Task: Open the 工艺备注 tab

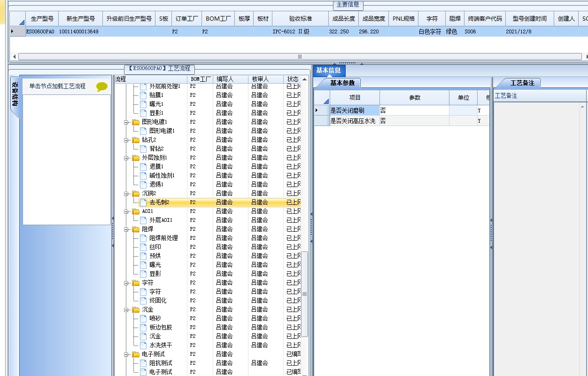Action: 522,83
